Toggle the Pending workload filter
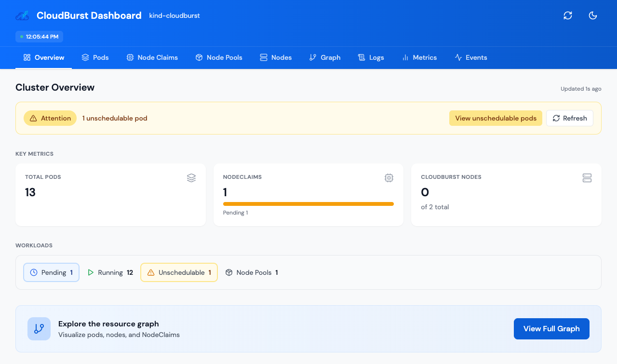 (51, 272)
